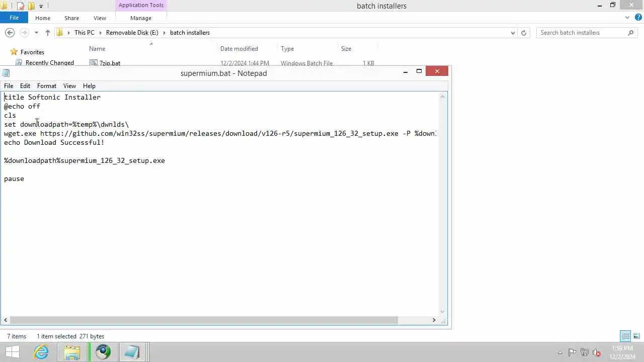Click the 'pause' line in Notepad
This screenshot has width=644, height=362.
pos(14,178)
